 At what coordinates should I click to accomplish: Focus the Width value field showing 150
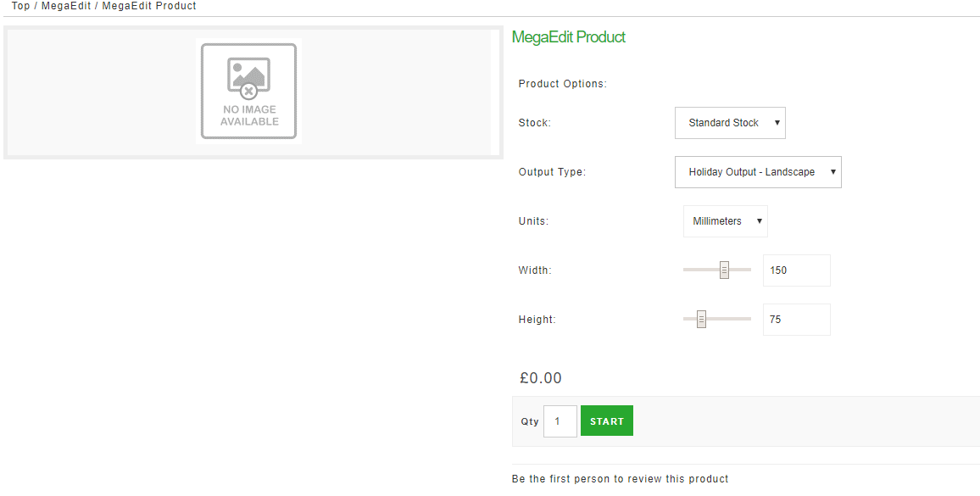796,270
